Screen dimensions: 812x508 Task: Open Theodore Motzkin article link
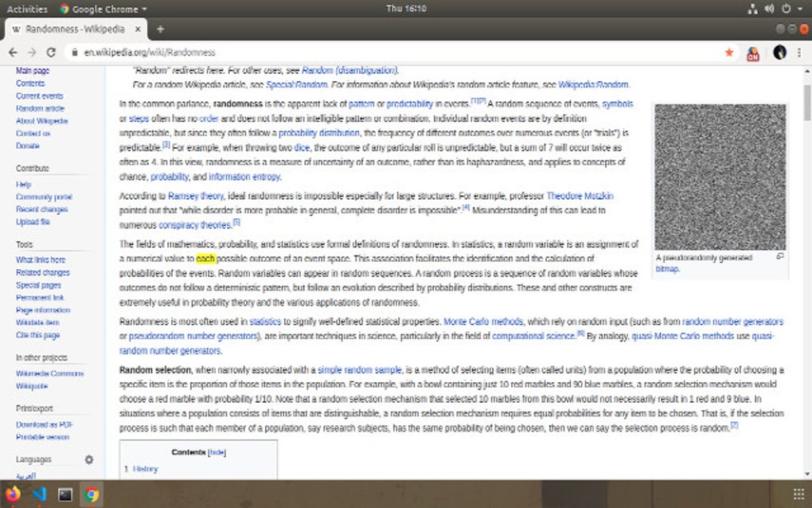point(580,196)
